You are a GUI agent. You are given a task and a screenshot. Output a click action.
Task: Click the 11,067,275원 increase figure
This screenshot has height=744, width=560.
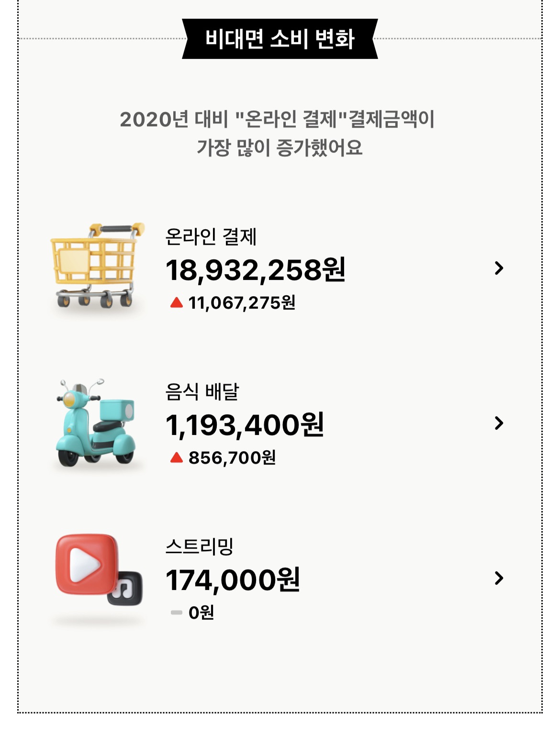[242, 302]
